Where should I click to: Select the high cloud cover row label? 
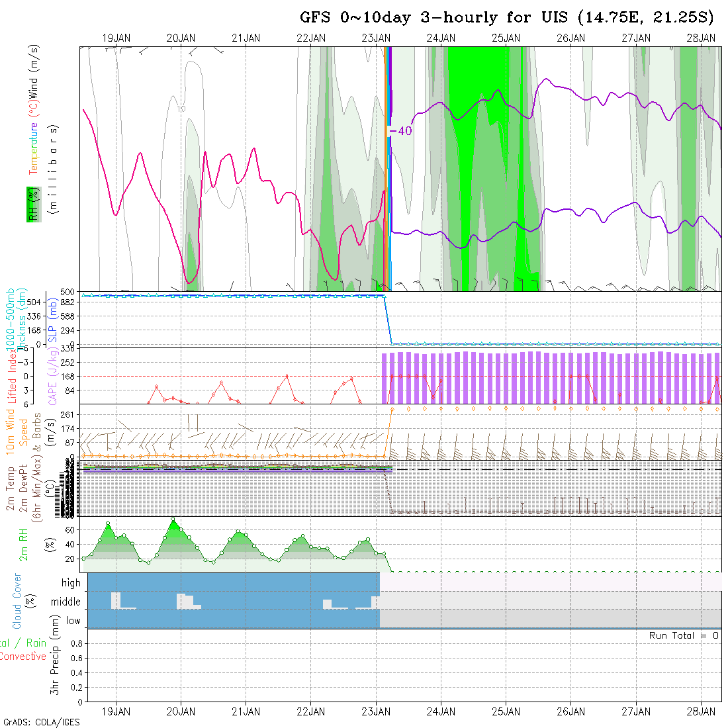[71, 583]
